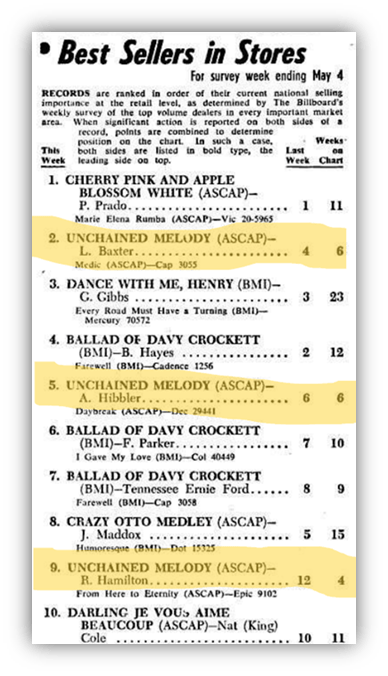Click the 'This Week' column header
Image resolution: width=388 pixels, height=676 pixels.
tap(53, 155)
